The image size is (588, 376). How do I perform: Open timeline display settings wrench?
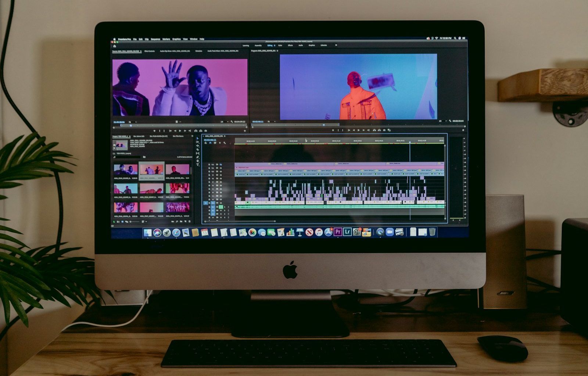[x=225, y=143]
